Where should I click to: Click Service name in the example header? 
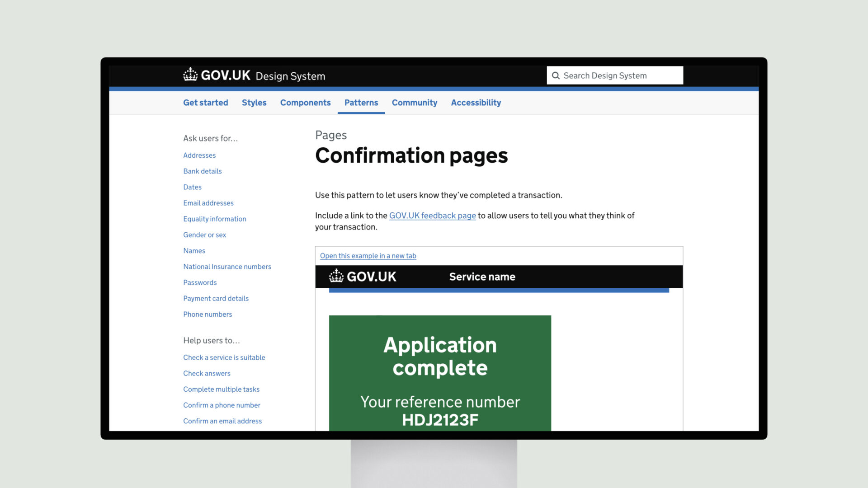point(482,277)
